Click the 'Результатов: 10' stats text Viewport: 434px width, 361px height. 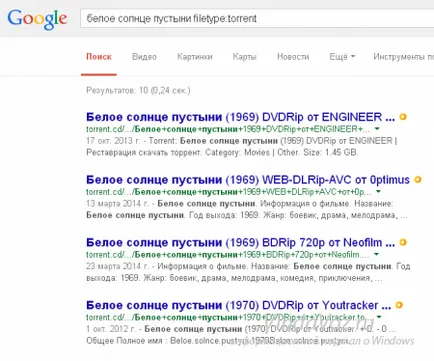click(x=138, y=91)
